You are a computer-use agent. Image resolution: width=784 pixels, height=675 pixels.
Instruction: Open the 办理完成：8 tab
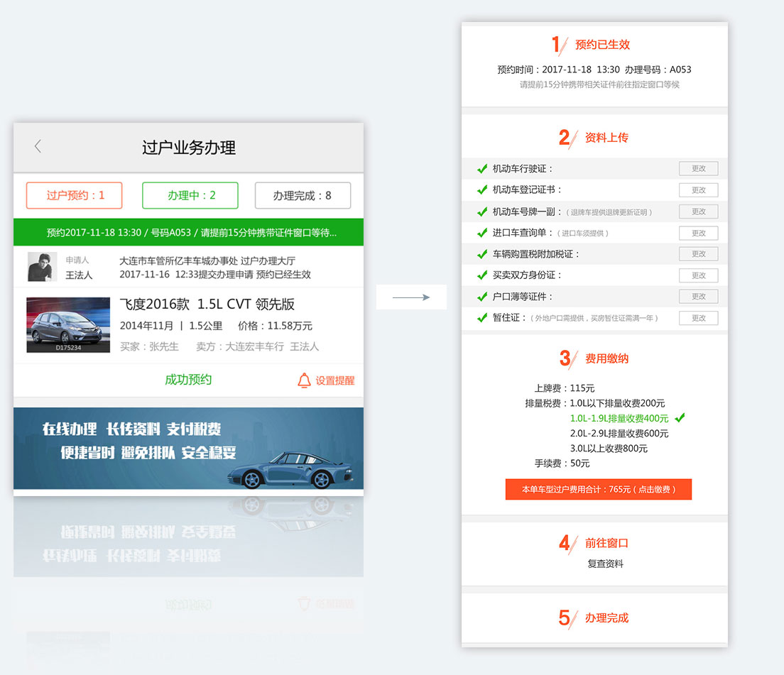tap(303, 195)
